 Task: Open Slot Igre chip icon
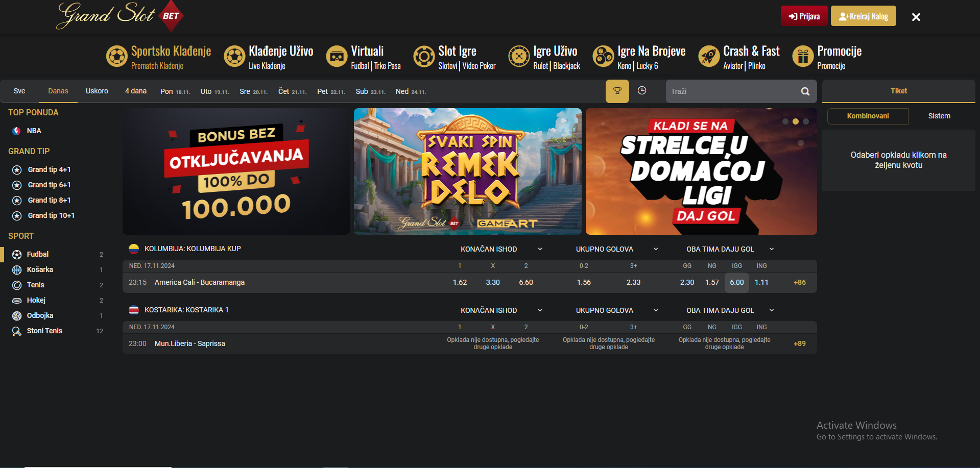tap(424, 56)
